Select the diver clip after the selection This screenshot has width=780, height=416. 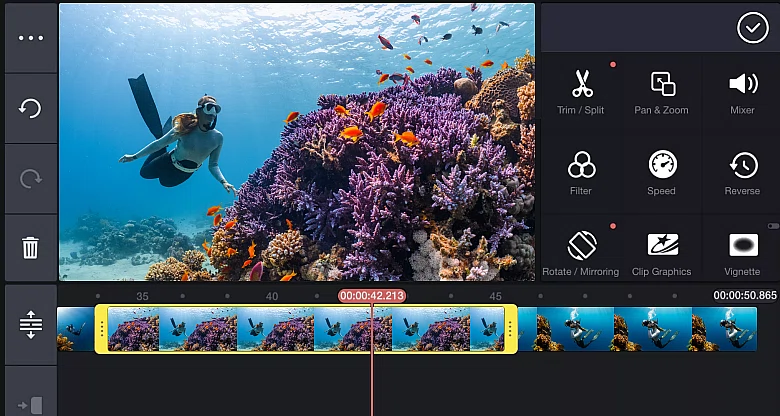(x=637, y=329)
